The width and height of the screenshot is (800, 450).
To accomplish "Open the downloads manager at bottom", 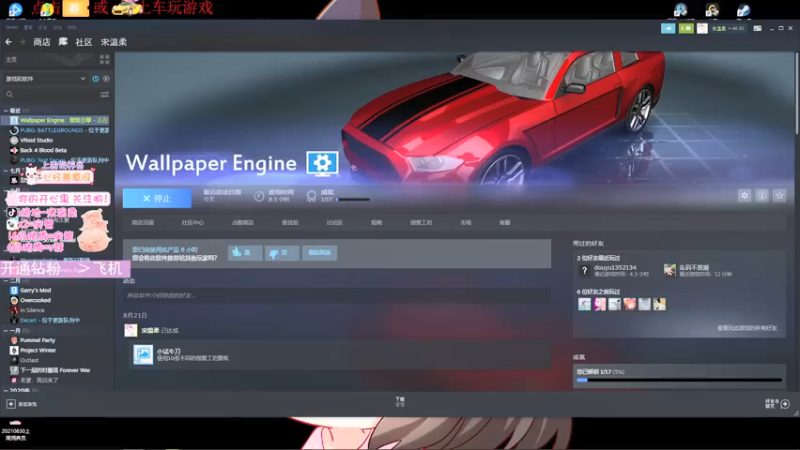I will pos(400,402).
